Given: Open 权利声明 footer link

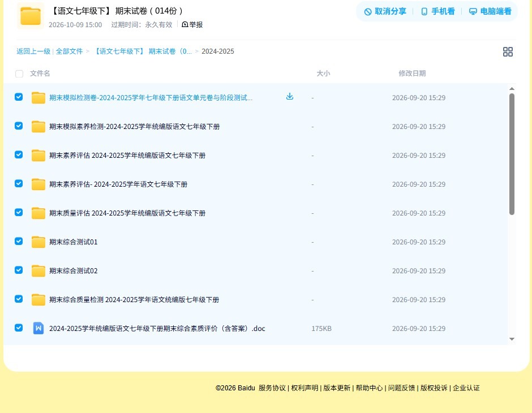Looking at the screenshot, I should click(x=304, y=388).
